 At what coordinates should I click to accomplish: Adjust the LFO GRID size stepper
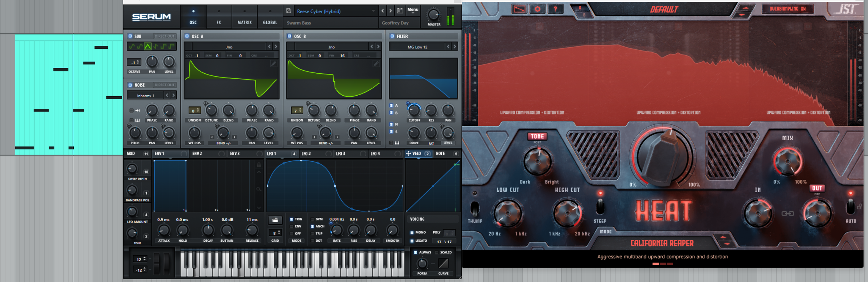[x=275, y=233]
